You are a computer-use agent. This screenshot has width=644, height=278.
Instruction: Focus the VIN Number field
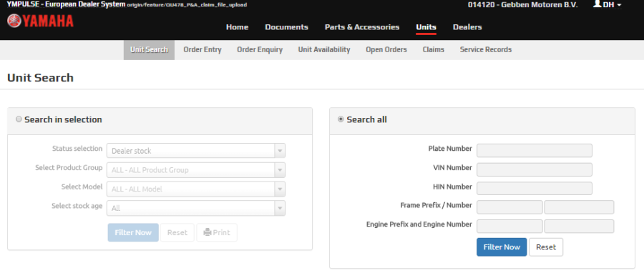click(x=535, y=169)
